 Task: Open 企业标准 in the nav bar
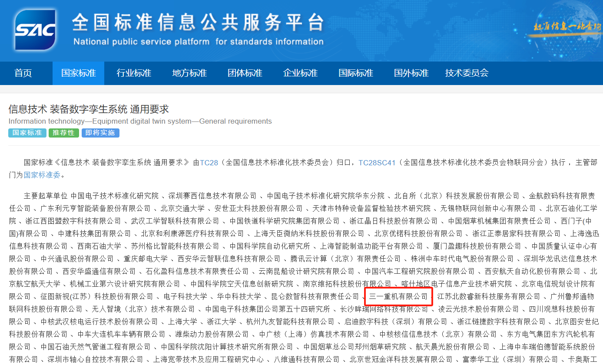[300, 73]
